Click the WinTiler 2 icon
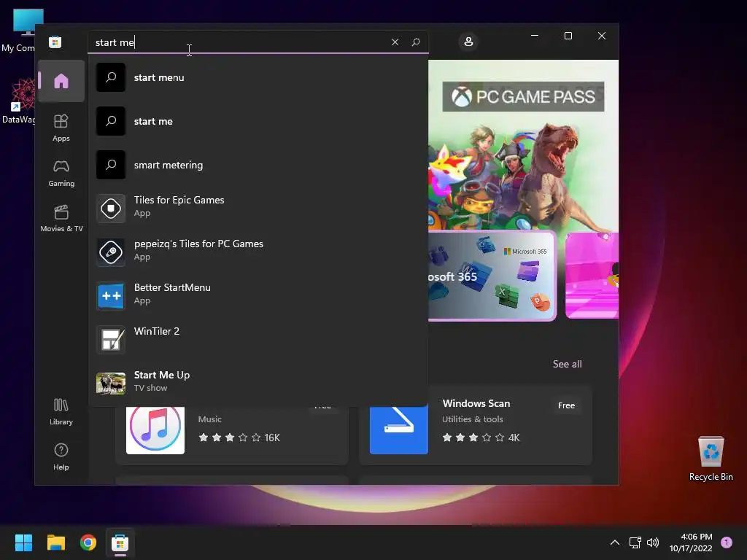This screenshot has width=747, height=560. pos(111,340)
